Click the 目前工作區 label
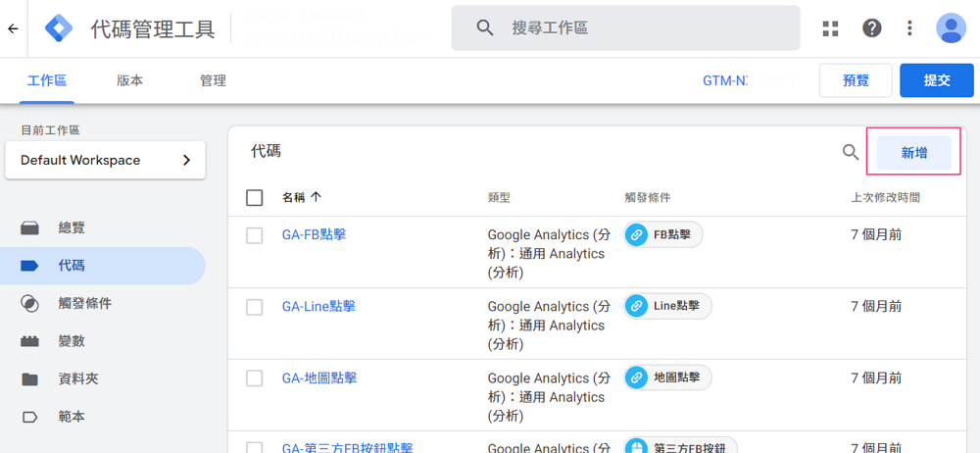 pyautogui.click(x=50, y=130)
